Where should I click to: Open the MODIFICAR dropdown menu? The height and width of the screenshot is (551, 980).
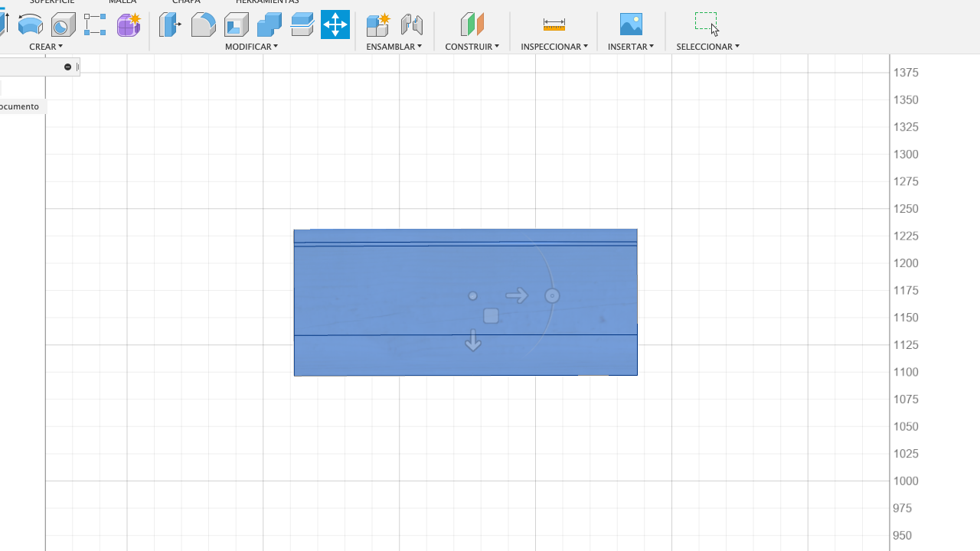pos(251,47)
